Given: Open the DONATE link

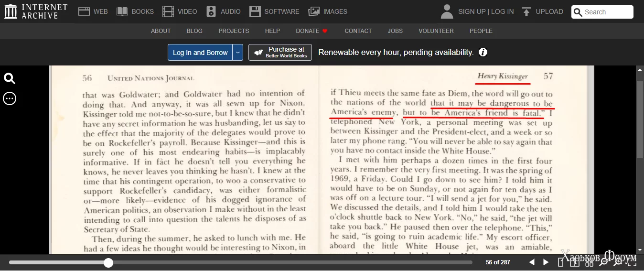Looking at the screenshot, I should 307,31.
